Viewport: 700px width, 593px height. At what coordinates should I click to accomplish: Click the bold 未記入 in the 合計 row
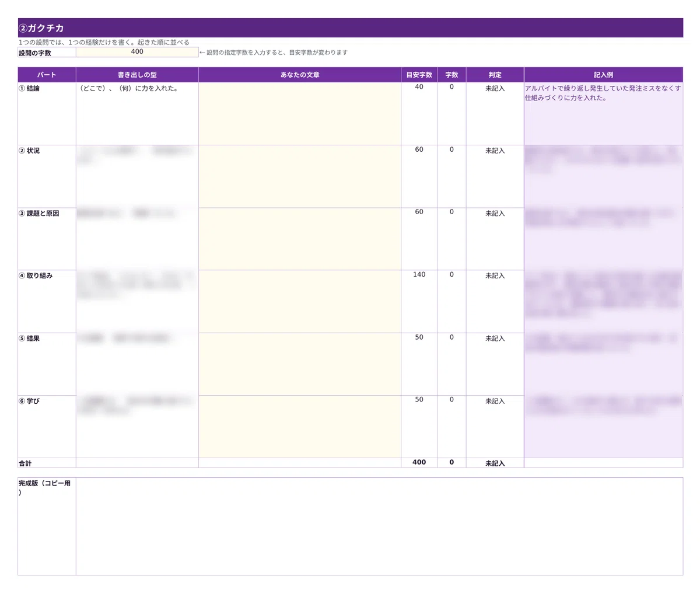coord(495,463)
